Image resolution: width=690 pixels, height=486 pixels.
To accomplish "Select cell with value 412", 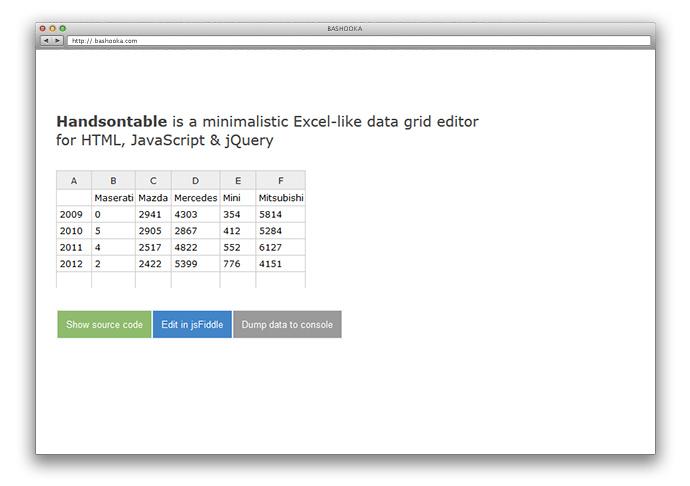I will (x=238, y=231).
